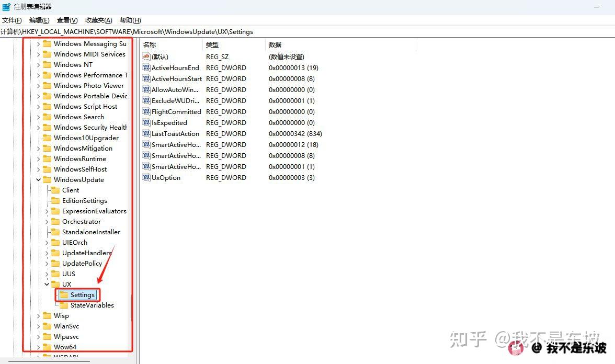This screenshot has width=615, height=364.
Task: Click the Windows Script Host folder icon
Action: point(47,107)
